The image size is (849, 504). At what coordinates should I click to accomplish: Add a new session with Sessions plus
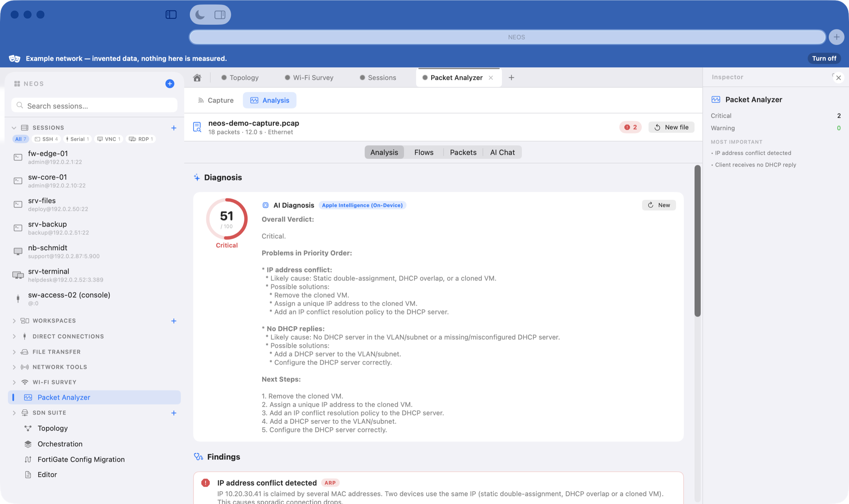click(x=174, y=128)
